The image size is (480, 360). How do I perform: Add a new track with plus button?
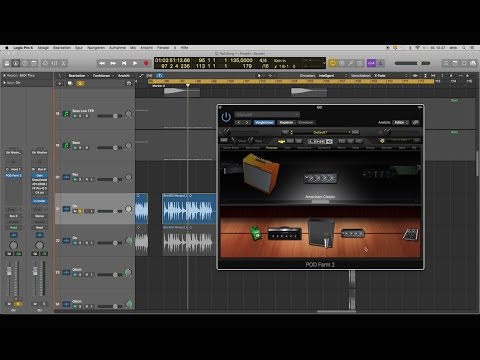coord(60,83)
